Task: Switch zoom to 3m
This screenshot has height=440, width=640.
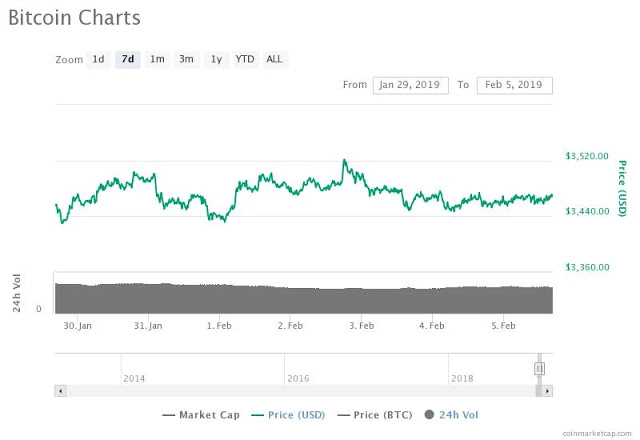Action: pos(186,59)
